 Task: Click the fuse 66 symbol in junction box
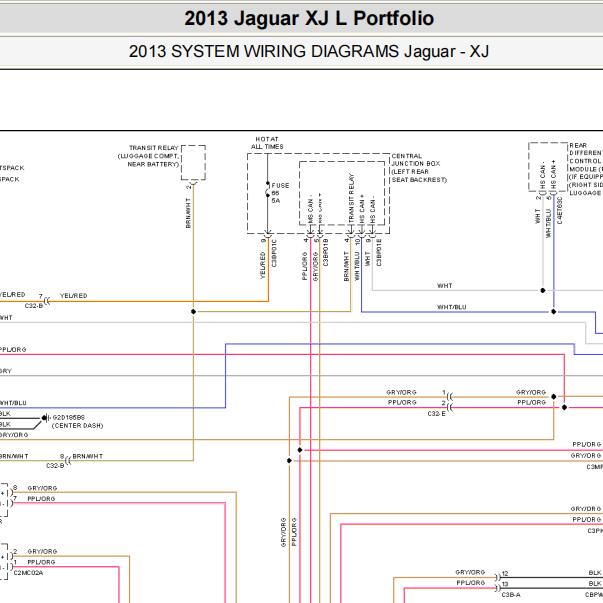(268, 189)
